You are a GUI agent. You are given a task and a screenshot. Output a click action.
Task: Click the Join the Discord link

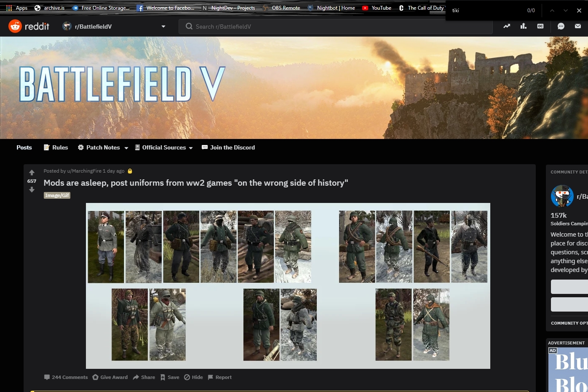tap(228, 147)
